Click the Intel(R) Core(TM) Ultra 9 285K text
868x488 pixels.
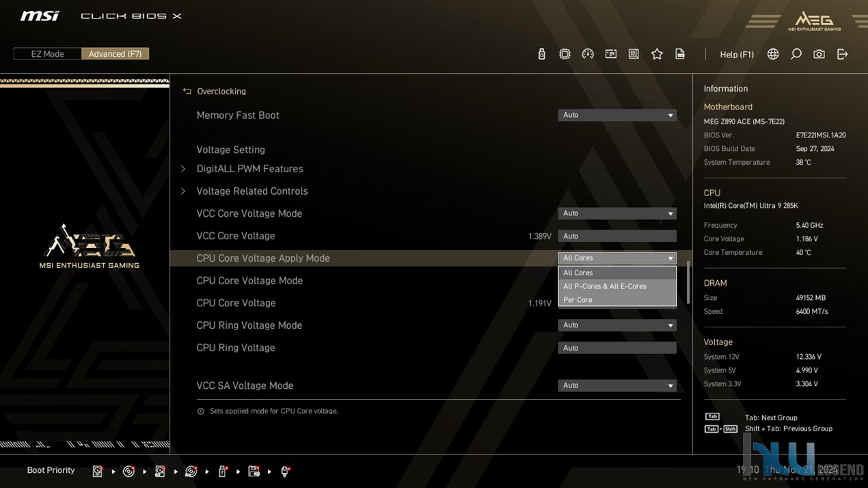(x=750, y=206)
